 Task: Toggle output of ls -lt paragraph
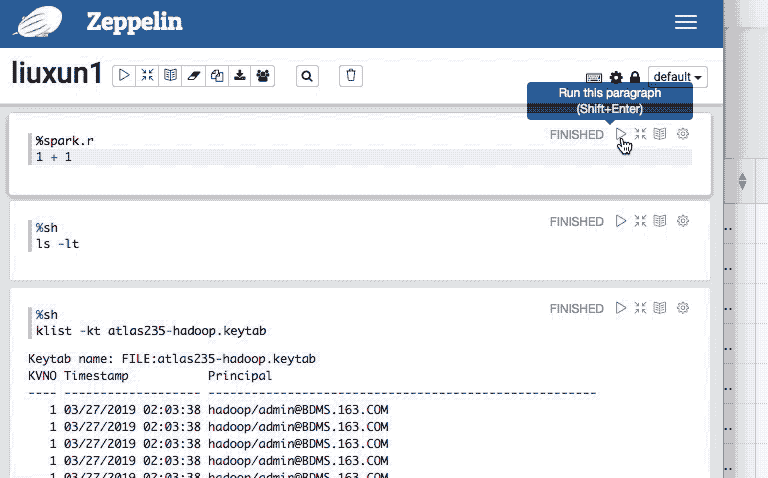tap(660, 221)
